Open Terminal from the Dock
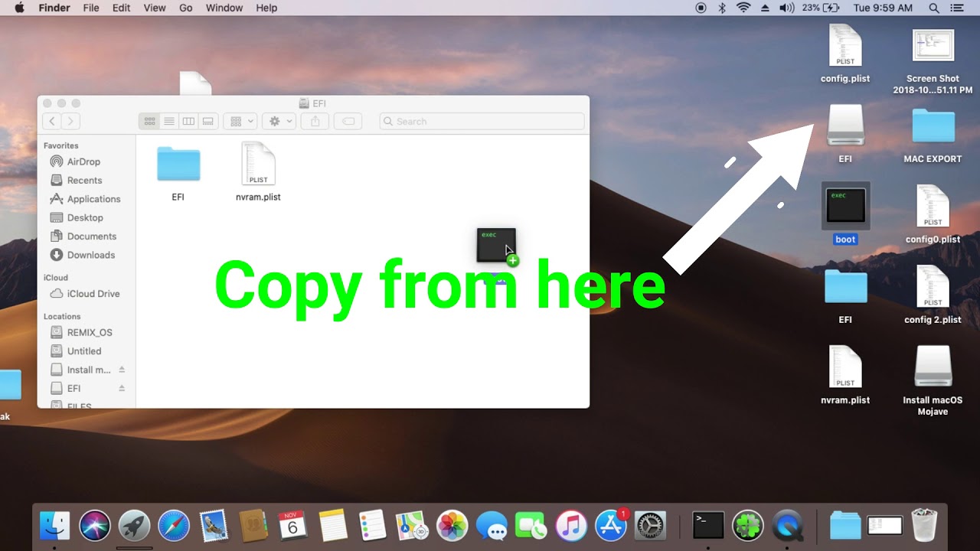This screenshot has width=980, height=551. pyautogui.click(x=708, y=526)
